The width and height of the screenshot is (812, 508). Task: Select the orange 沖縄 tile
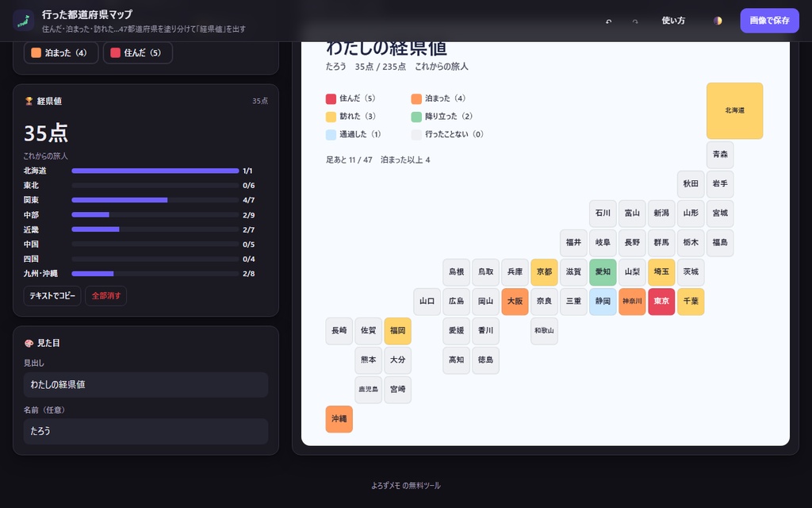(339, 419)
